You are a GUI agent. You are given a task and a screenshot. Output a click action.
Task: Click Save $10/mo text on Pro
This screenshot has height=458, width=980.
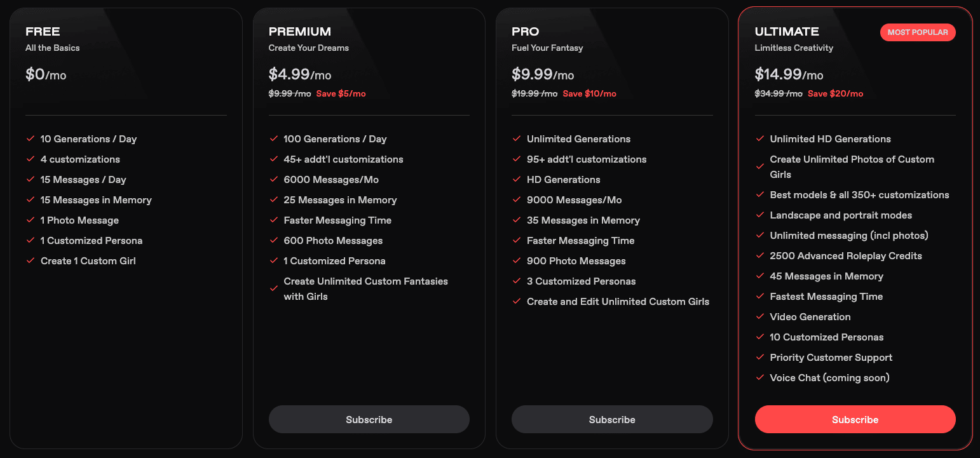[x=589, y=93]
